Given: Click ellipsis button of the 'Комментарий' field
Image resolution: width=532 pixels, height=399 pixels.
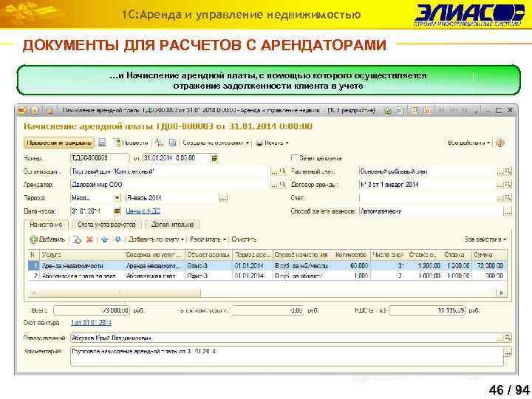Looking at the screenshot, I should pos(508,352).
